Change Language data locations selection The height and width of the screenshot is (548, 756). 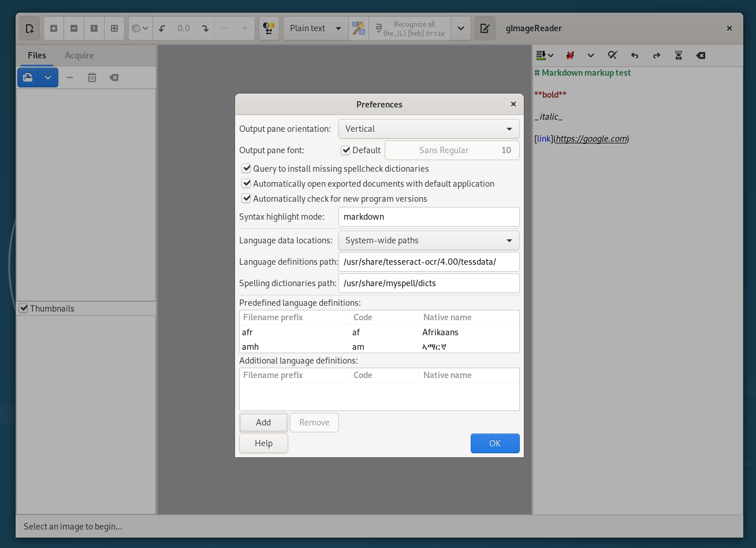click(x=429, y=240)
